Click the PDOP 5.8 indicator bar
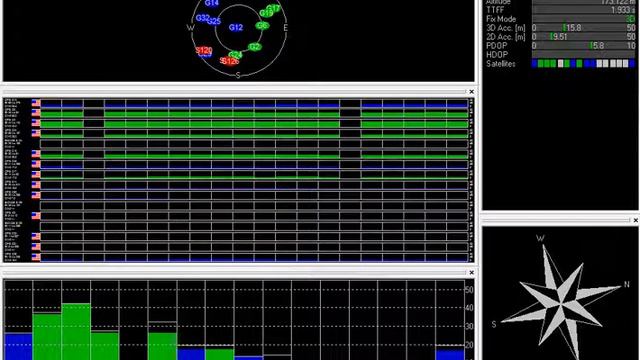640x360 pixels. (x=584, y=46)
